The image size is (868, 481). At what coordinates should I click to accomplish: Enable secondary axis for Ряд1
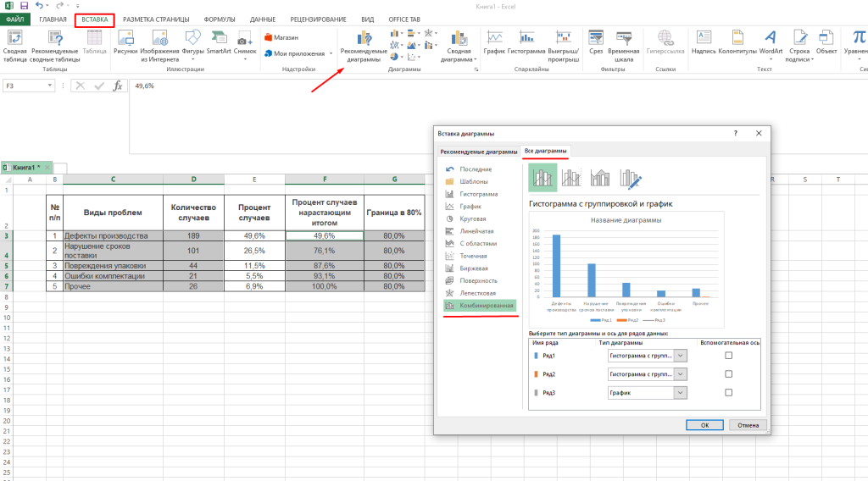tap(728, 356)
